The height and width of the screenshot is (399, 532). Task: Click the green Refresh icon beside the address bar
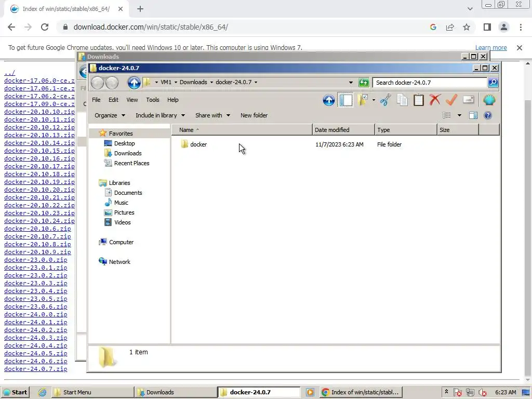(x=364, y=83)
